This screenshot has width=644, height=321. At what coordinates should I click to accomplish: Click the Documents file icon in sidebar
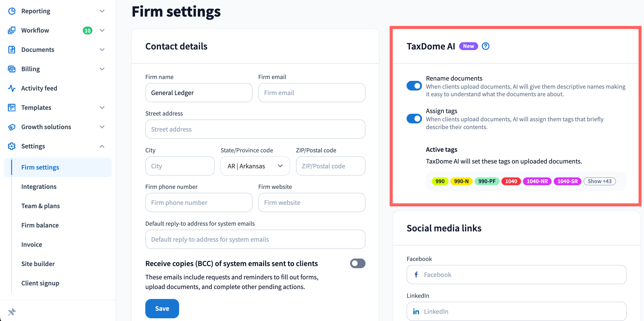(12, 50)
